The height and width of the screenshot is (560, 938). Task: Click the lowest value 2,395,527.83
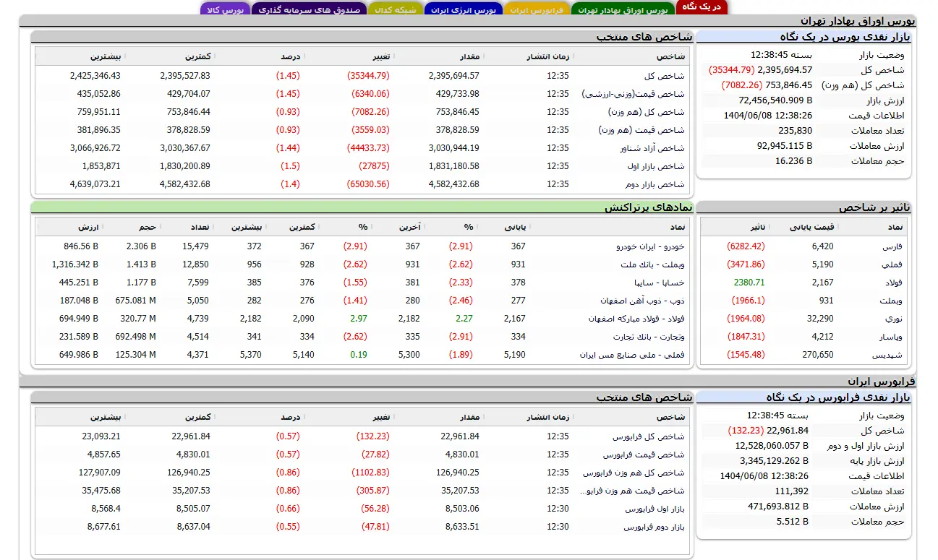[185, 76]
